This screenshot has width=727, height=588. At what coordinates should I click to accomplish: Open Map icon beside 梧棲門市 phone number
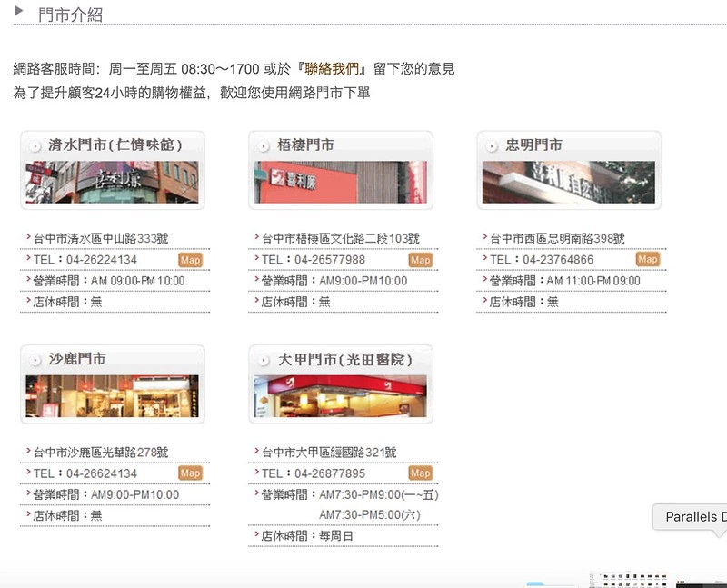(x=420, y=260)
